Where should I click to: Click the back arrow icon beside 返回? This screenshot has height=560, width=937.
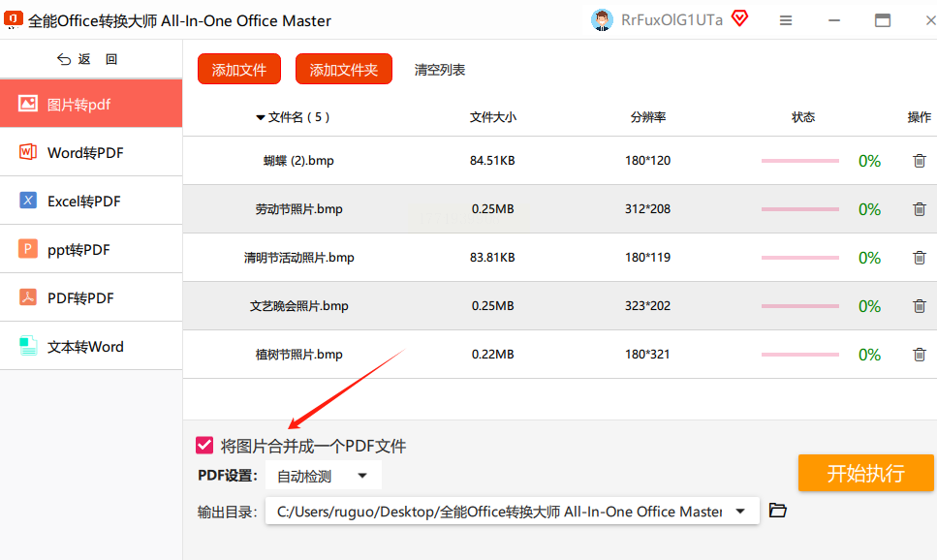click(64, 59)
